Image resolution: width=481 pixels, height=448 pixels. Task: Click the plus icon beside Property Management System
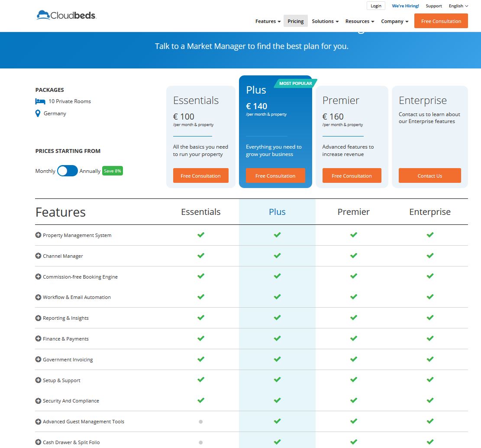(38, 235)
